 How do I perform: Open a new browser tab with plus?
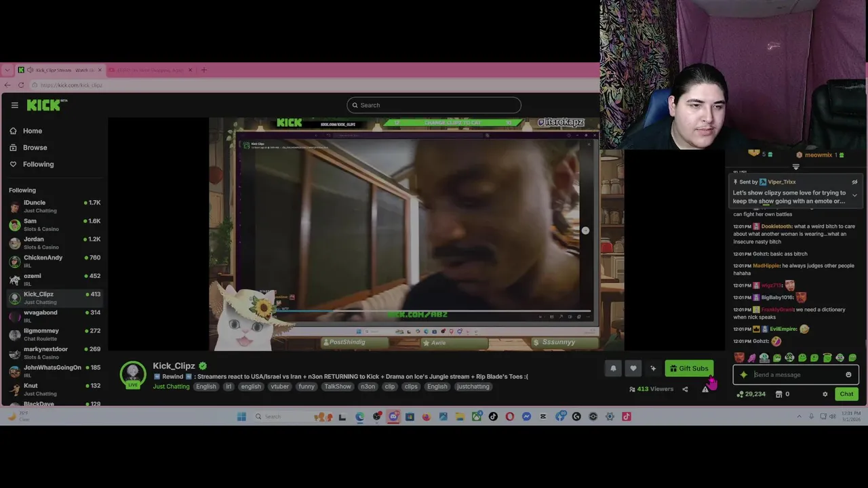(x=204, y=70)
